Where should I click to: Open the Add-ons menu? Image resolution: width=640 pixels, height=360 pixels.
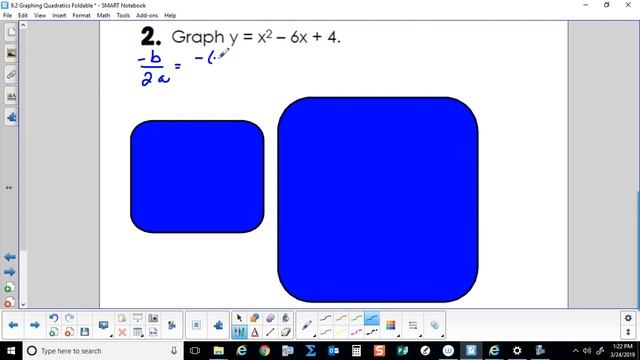(x=147, y=16)
